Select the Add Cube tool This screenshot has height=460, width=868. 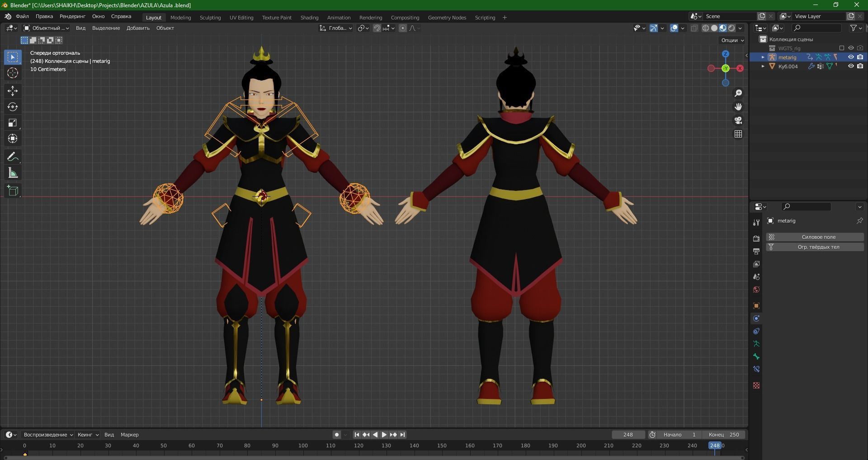pos(13,191)
